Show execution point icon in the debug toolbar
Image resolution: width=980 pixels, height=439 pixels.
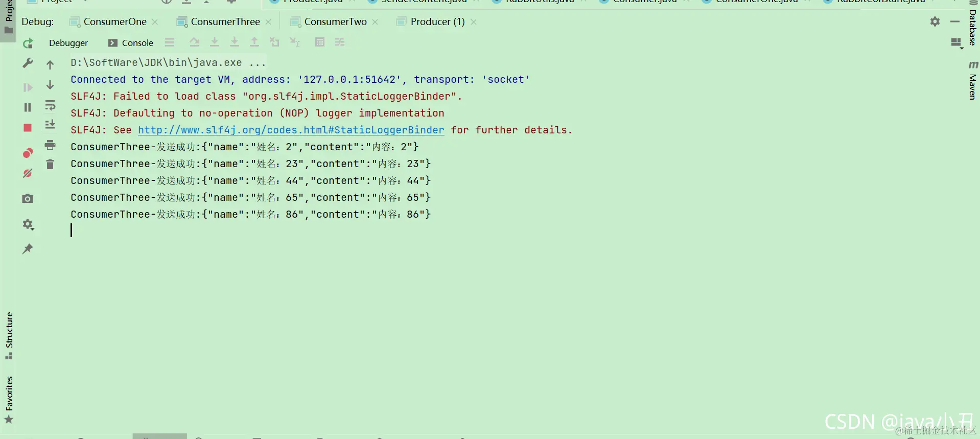click(170, 42)
